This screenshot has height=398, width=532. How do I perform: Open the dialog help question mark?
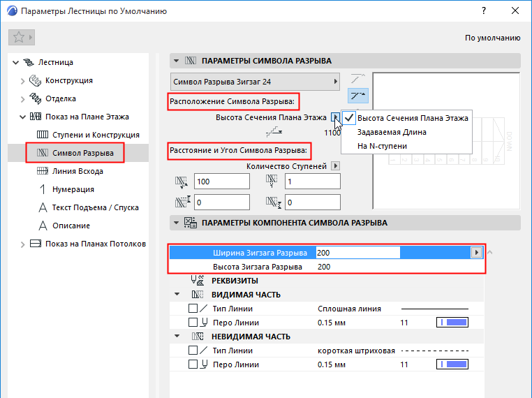point(484,11)
